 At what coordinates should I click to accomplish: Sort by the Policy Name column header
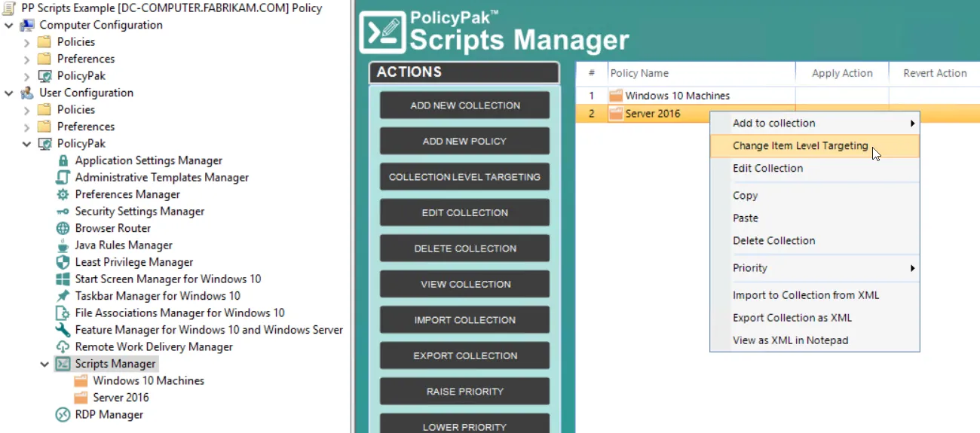tap(701, 73)
